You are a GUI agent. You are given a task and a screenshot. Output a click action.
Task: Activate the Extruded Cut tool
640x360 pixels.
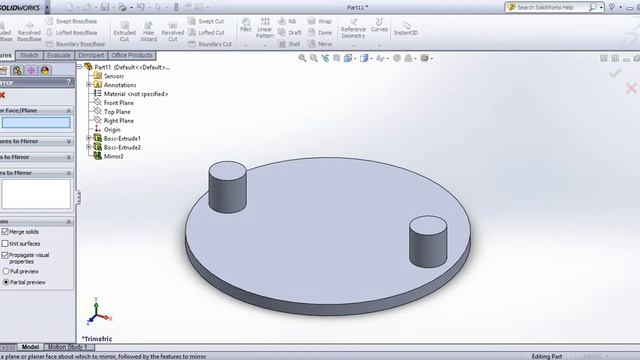point(124,31)
